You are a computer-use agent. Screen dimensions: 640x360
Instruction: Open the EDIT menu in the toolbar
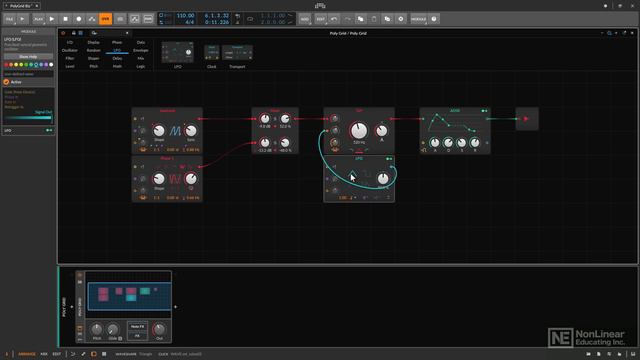click(x=321, y=19)
